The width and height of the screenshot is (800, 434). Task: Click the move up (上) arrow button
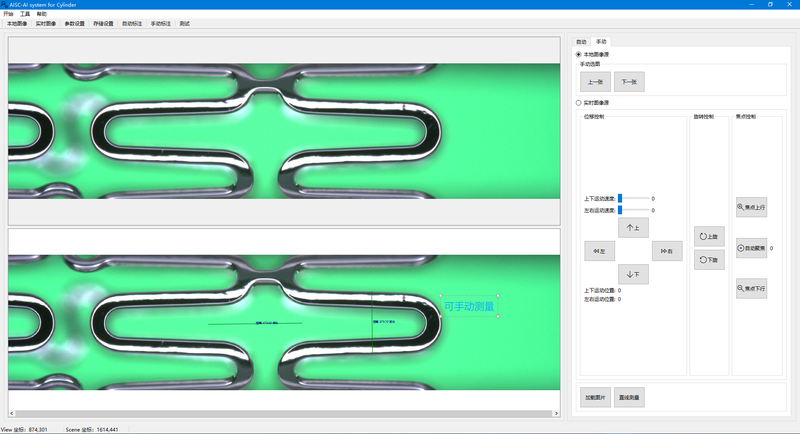tap(632, 228)
